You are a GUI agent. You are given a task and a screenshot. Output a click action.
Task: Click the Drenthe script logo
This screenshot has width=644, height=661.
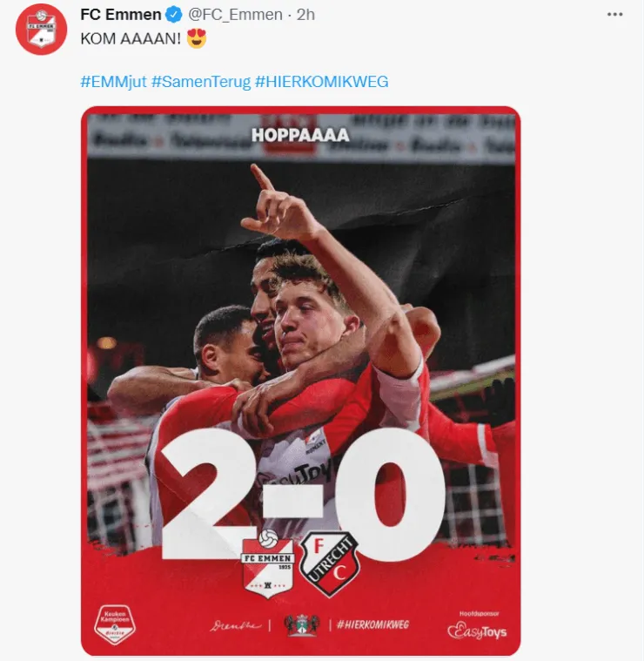[x=236, y=625]
